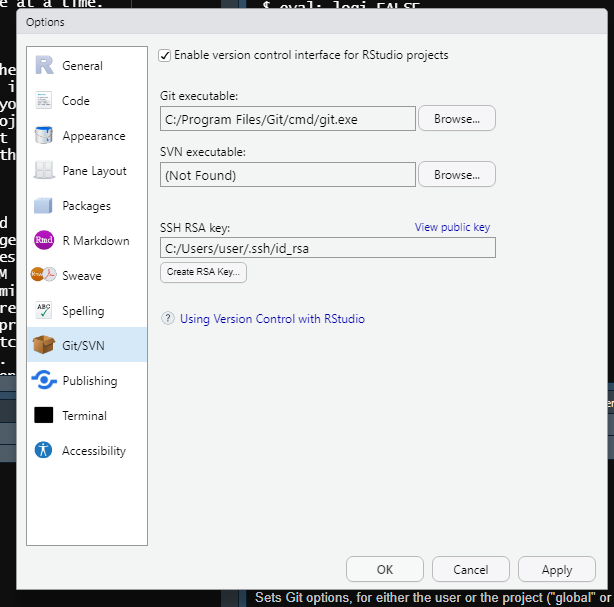Switch to the Code options label
Image resolution: width=614 pixels, height=607 pixels.
pos(76,101)
